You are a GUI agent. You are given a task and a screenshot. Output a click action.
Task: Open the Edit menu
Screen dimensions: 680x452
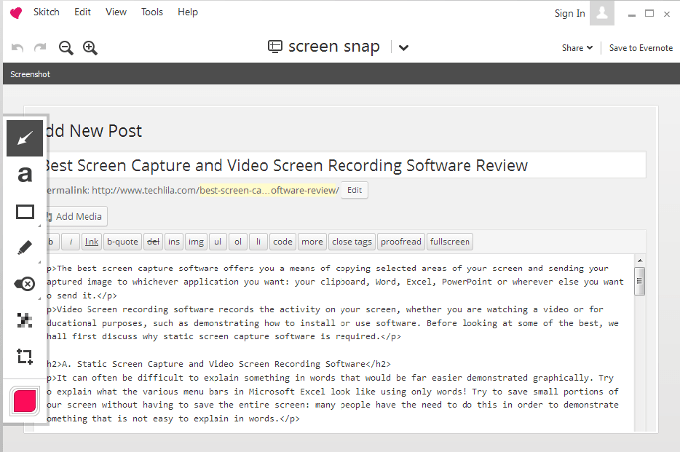pyautogui.click(x=82, y=12)
